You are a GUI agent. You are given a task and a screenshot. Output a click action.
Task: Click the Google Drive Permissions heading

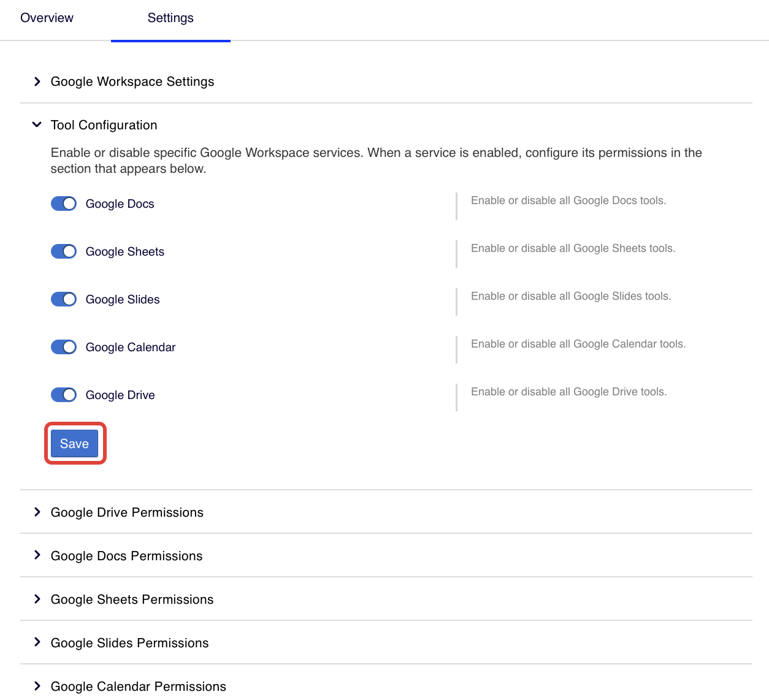tap(127, 512)
